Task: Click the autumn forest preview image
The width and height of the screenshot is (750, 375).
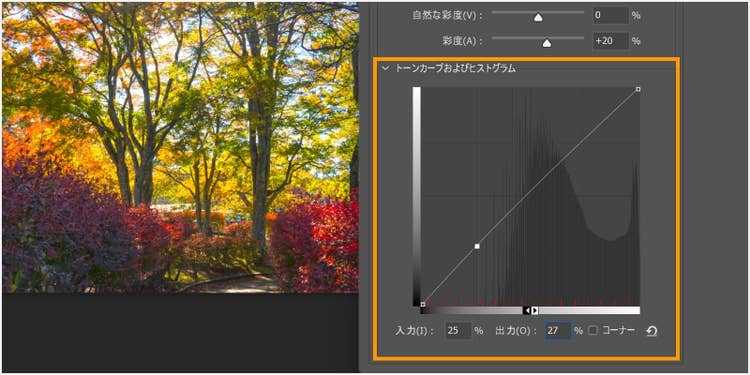Action: click(180, 147)
